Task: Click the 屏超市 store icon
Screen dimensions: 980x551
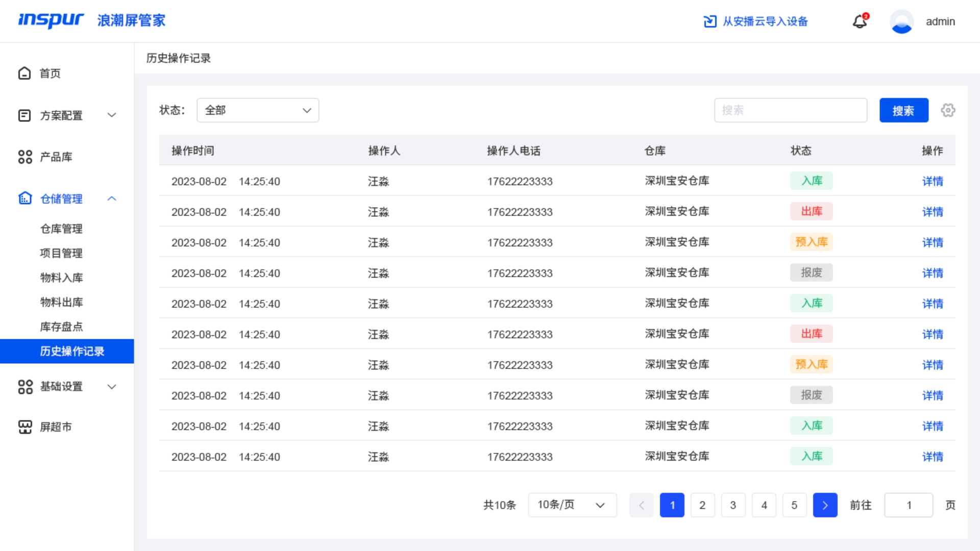Action: tap(25, 427)
